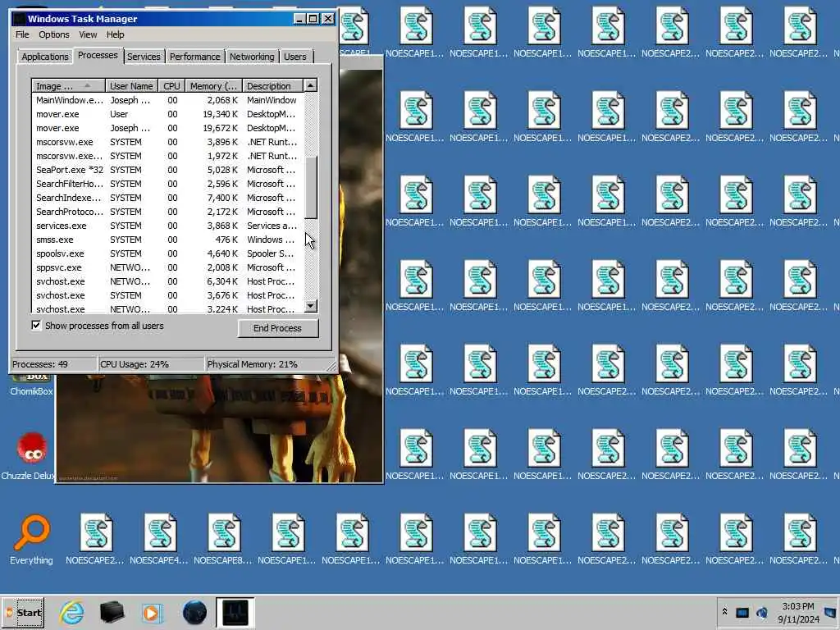Launch Windows Media Player taskbar icon

(152, 612)
